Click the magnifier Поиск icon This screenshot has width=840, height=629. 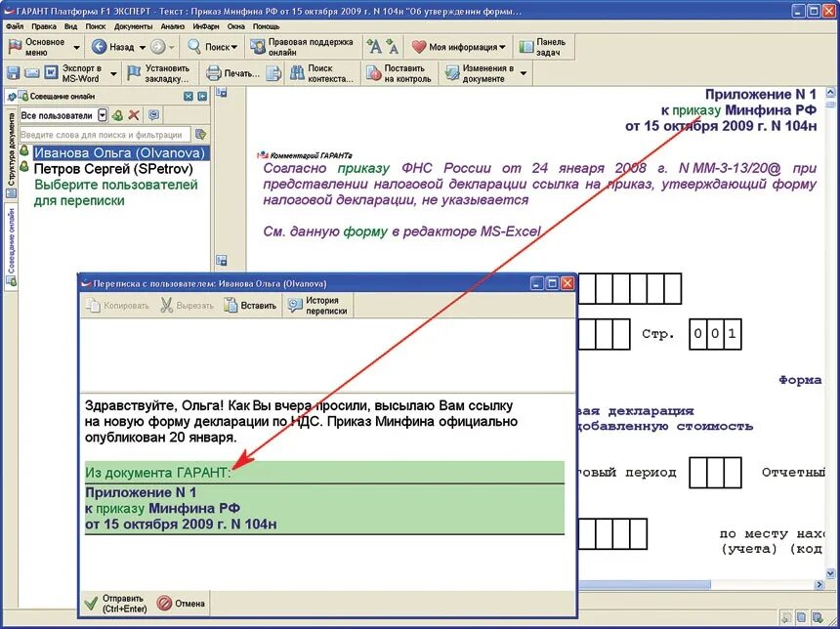(x=194, y=47)
